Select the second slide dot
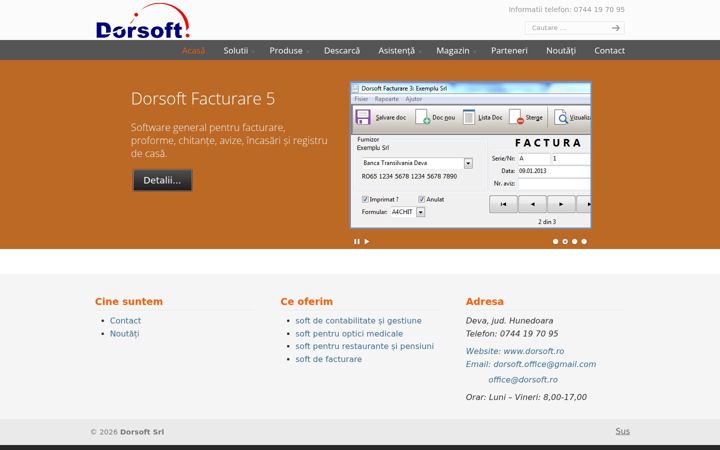720x450 pixels. pyautogui.click(x=565, y=242)
